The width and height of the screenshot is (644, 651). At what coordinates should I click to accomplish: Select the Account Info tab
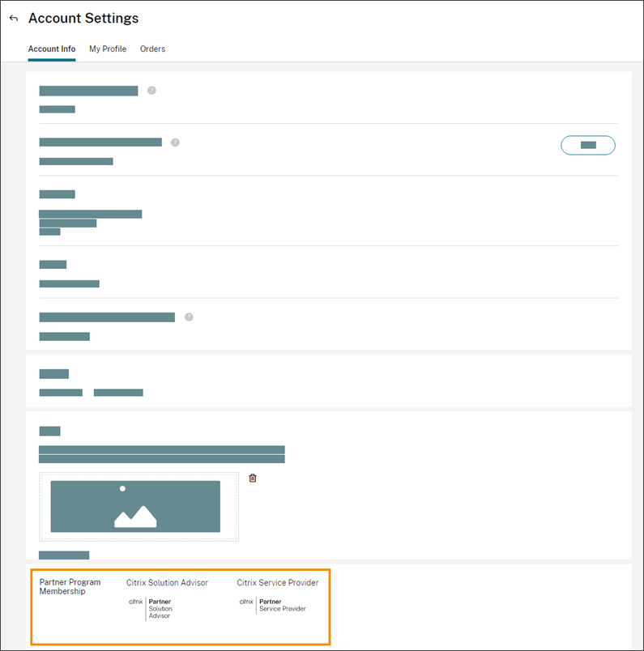pyautogui.click(x=52, y=49)
